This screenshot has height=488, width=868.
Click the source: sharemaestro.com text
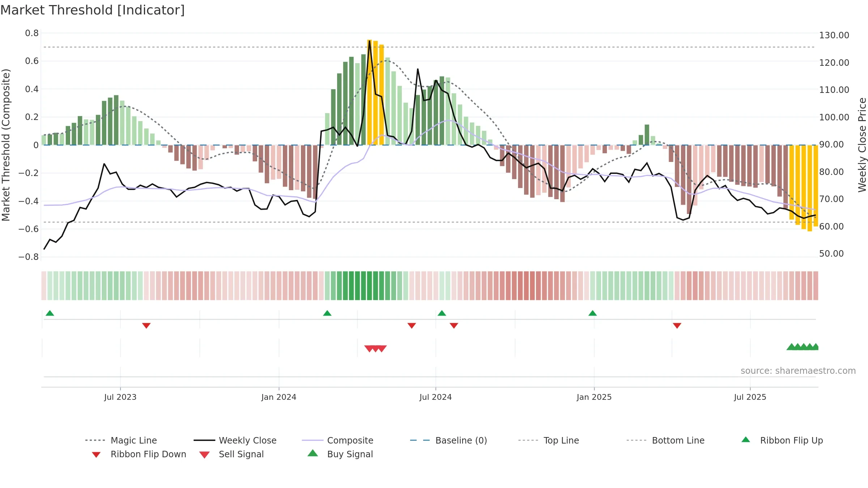tap(798, 371)
